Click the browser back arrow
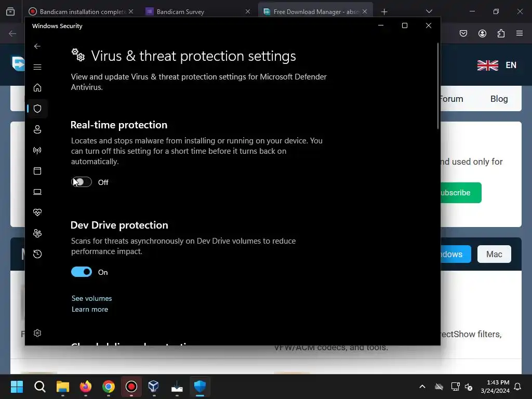 [12, 33]
